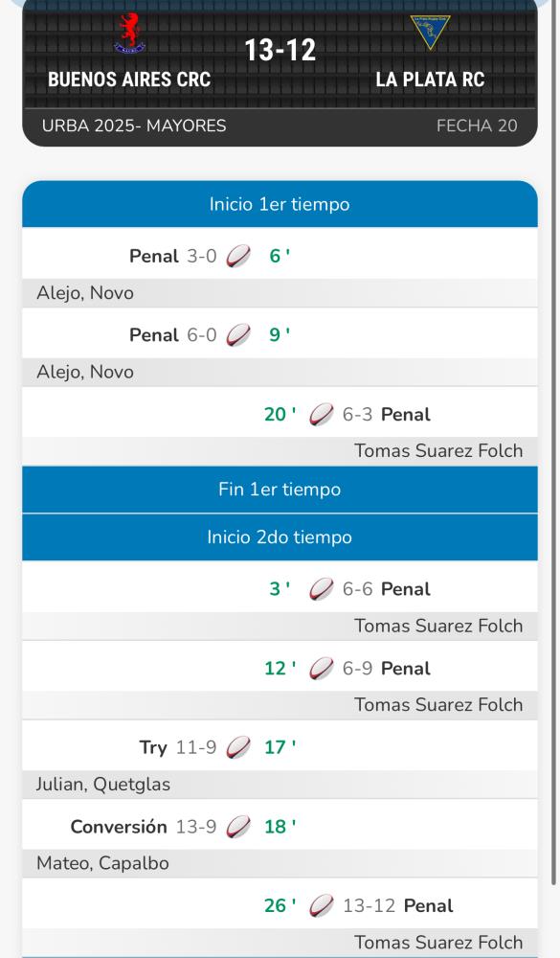Open the LA PLATA RC team name
Image resolution: width=560 pixels, height=958 pixels.
(431, 80)
